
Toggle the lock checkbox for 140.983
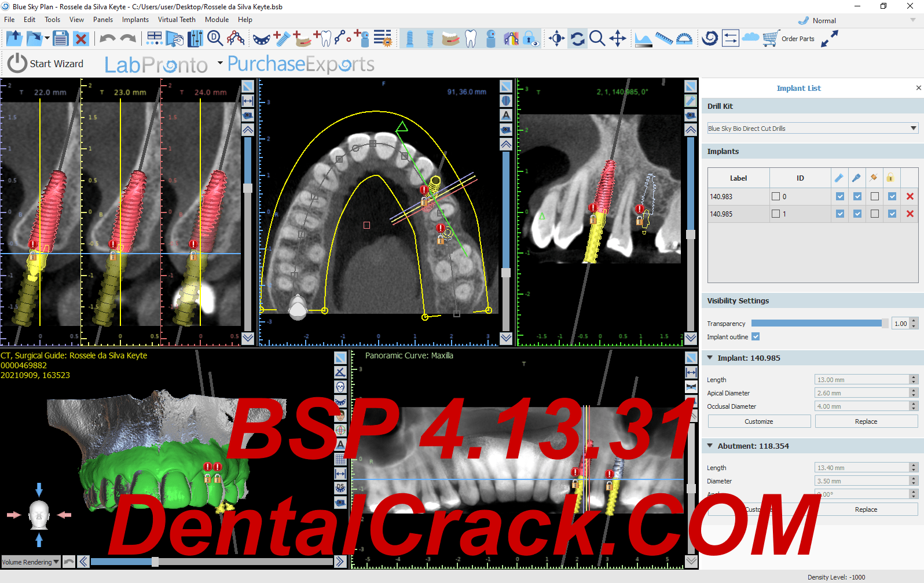pos(892,196)
